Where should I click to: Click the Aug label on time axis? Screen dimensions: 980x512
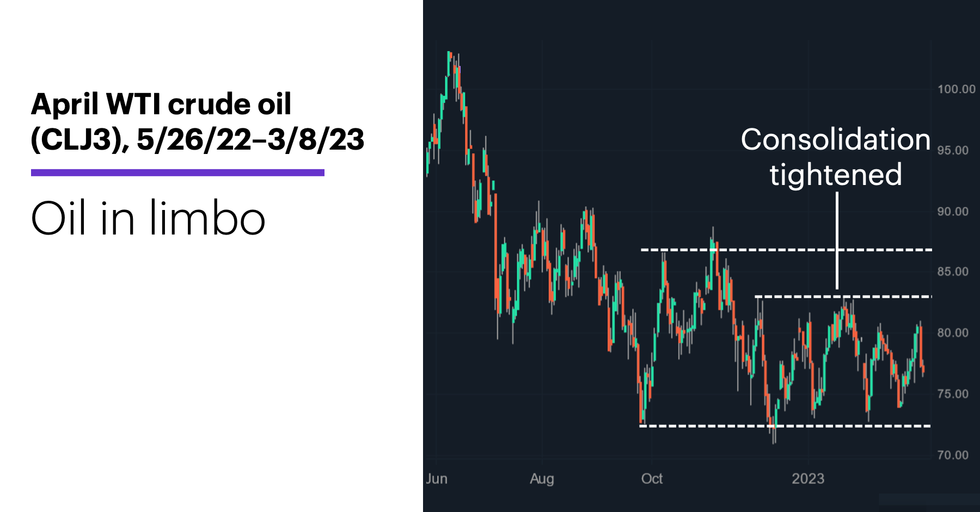(x=542, y=479)
